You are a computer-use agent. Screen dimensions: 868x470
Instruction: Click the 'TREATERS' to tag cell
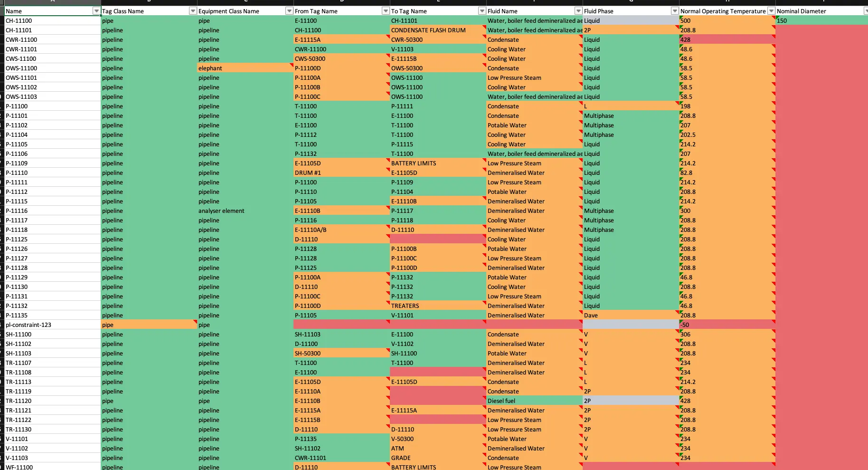(437, 306)
